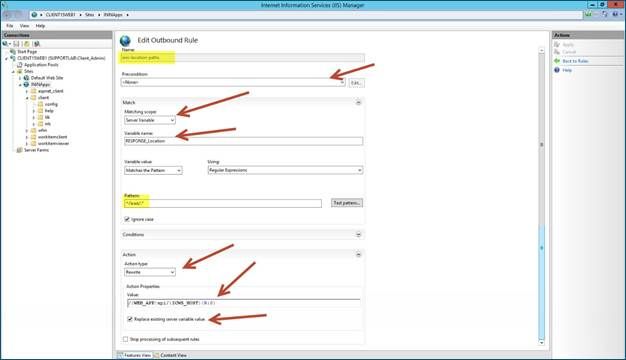Click the Server Farms icon in tree
This screenshot has height=360, width=626.
coord(19,150)
